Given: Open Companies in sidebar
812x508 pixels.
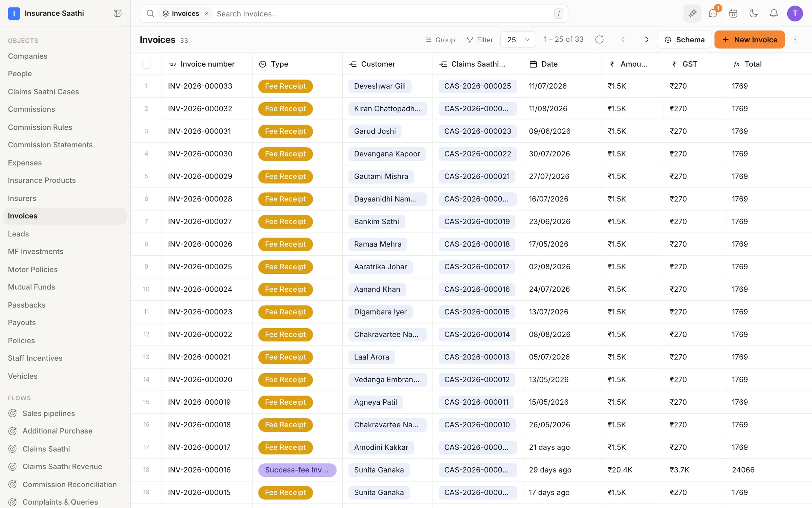Looking at the screenshot, I should click(27, 56).
